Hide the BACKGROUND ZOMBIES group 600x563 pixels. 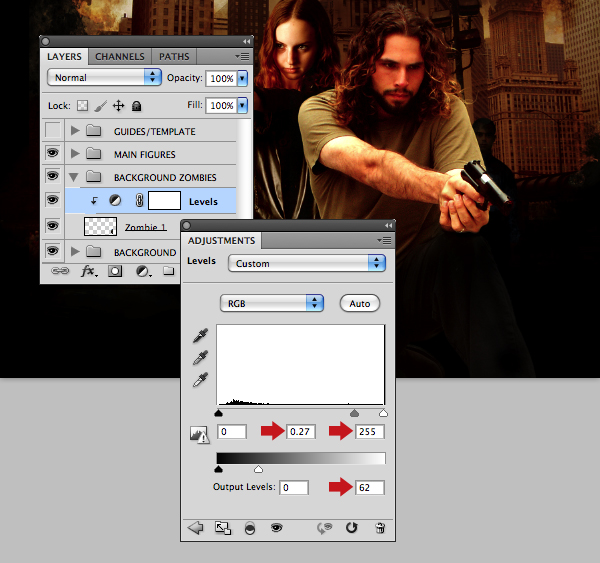(x=53, y=176)
